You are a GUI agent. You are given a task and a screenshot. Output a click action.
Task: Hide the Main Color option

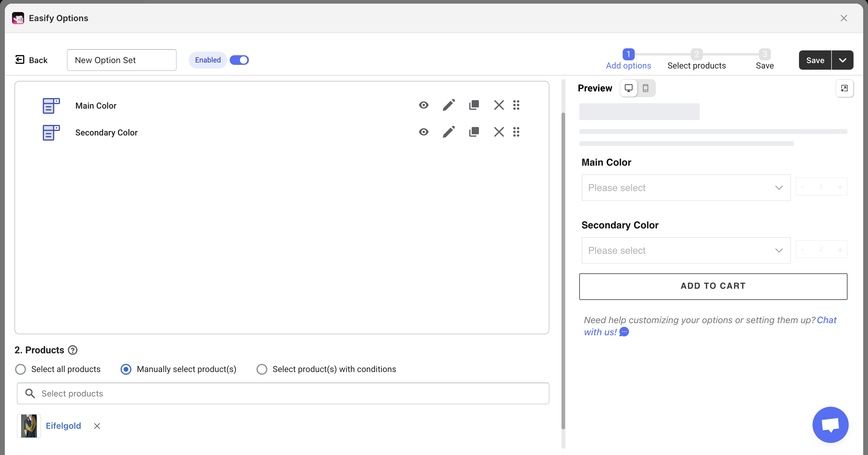coord(423,105)
